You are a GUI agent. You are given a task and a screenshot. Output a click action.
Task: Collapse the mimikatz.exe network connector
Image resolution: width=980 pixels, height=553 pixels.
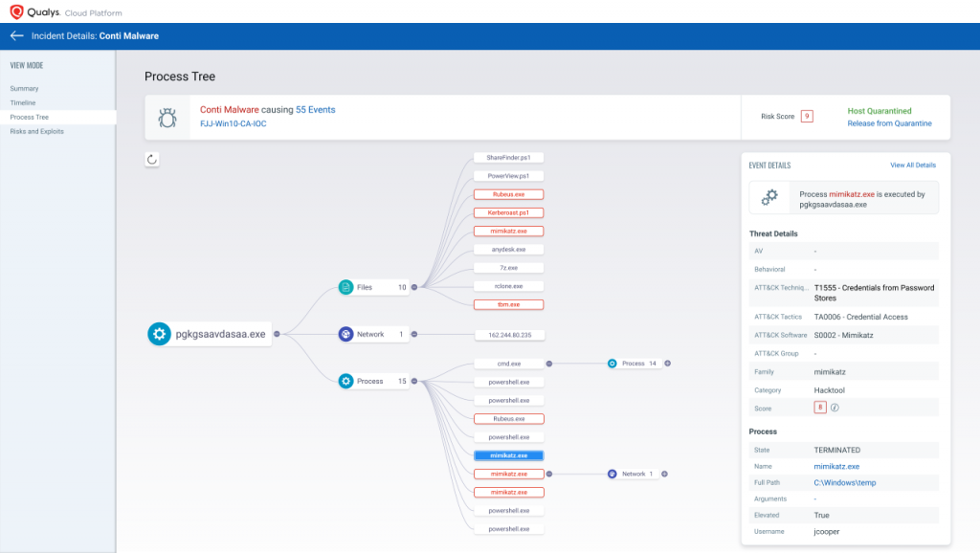point(548,475)
